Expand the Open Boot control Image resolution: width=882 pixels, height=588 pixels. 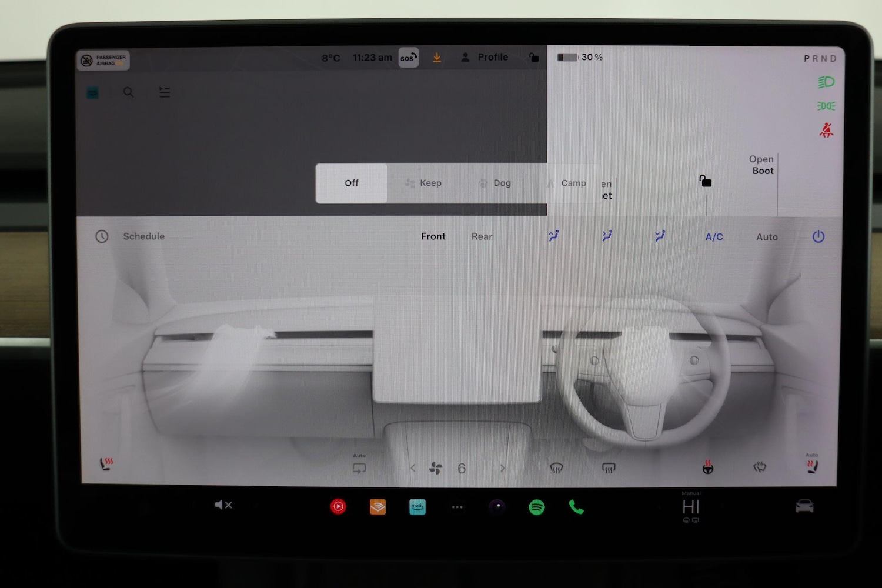tap(761, 165)
